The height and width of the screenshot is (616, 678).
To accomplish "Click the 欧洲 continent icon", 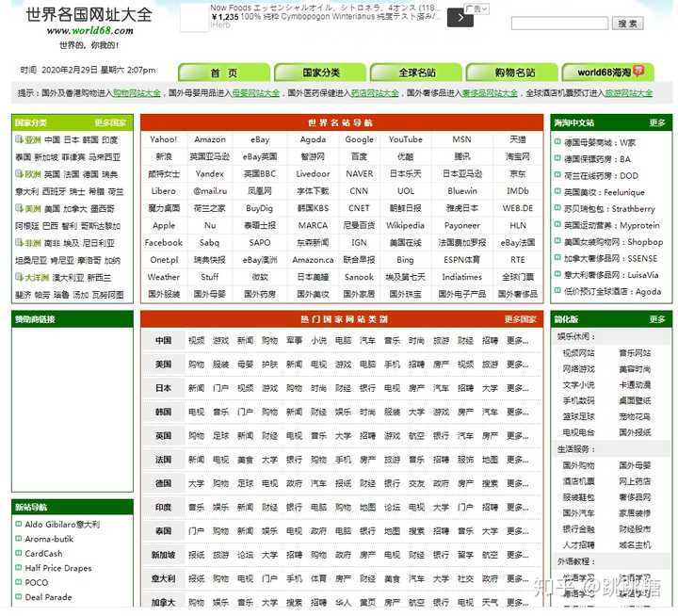I will click(19, 174).
